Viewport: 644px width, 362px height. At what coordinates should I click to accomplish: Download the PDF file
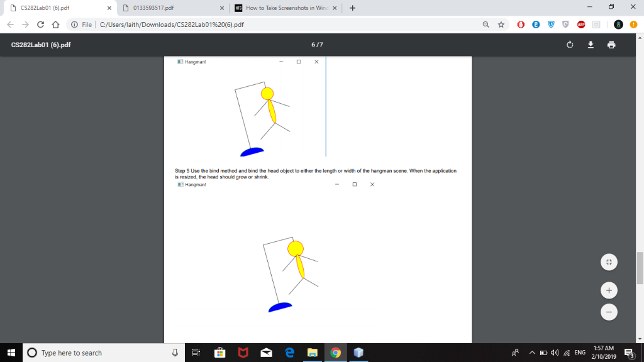click(591, 45)
